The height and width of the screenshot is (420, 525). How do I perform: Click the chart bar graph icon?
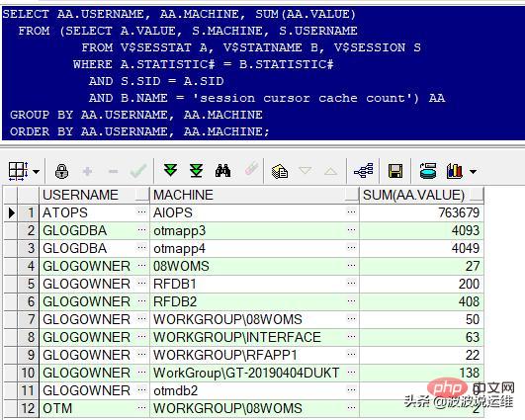(455, 171)
